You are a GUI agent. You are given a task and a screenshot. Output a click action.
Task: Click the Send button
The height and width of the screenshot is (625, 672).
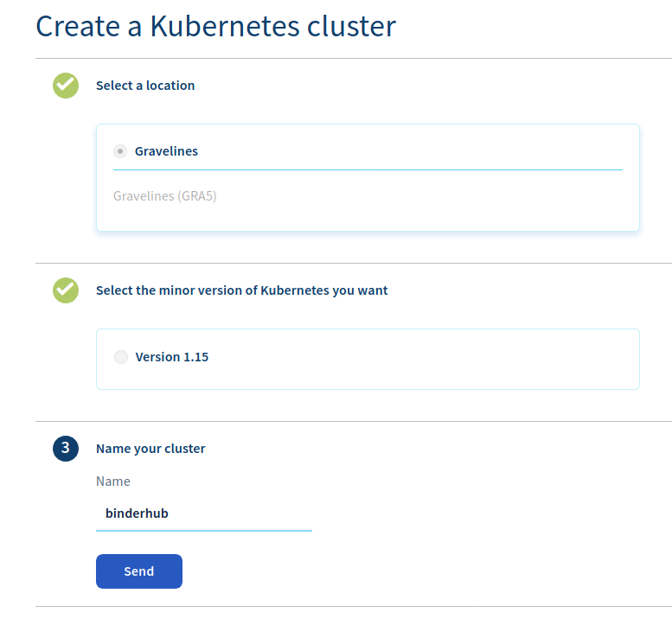pyautogui.click(x=139, y=571)
